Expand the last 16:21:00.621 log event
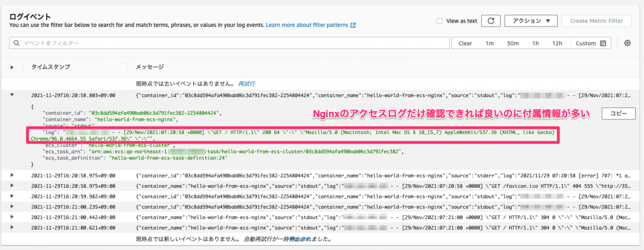644x250 pixels. coord(12,227)
